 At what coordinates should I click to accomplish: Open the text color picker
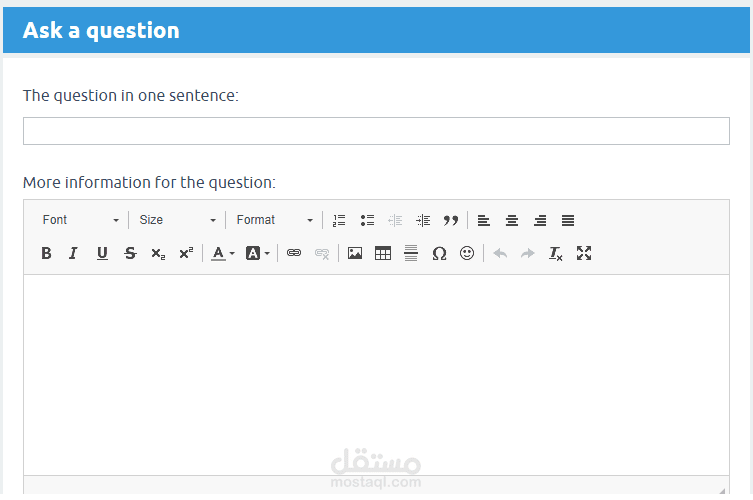(x=222, y=253)
